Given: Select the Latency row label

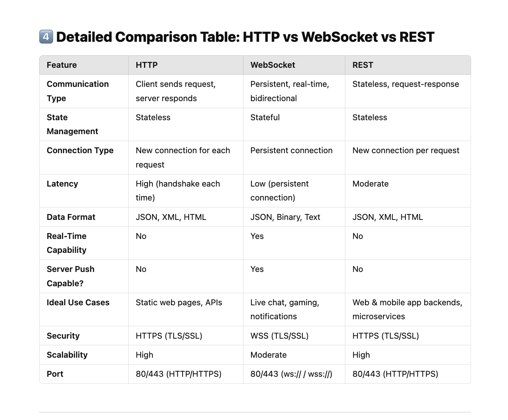Looking at the screenshot, I should click(62, 184).
